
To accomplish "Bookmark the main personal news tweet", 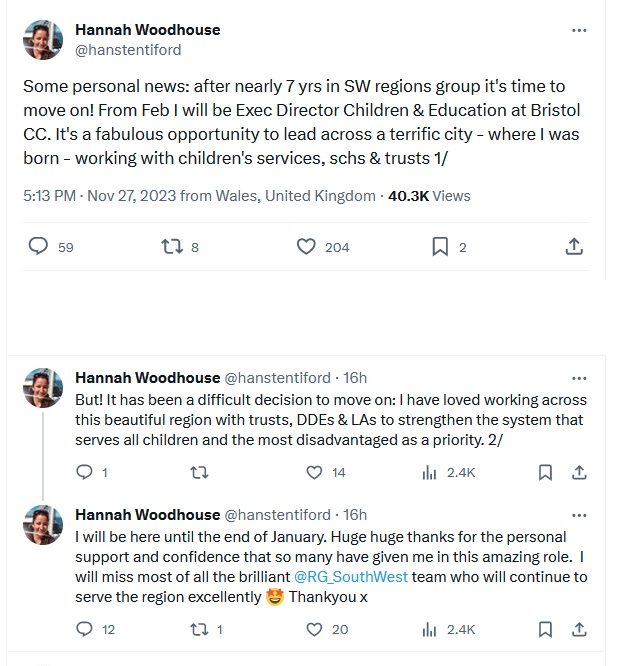I will [440, 246].
